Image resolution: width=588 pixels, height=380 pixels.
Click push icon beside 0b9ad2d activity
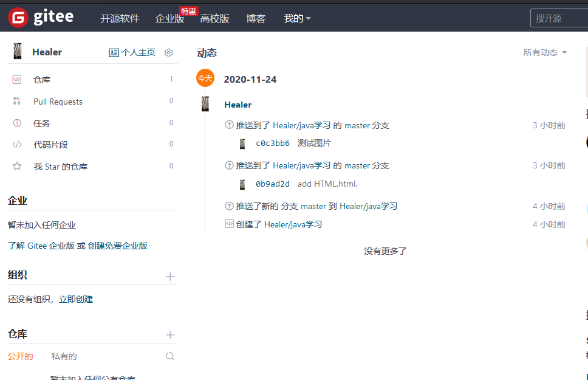tap(229, 165)
